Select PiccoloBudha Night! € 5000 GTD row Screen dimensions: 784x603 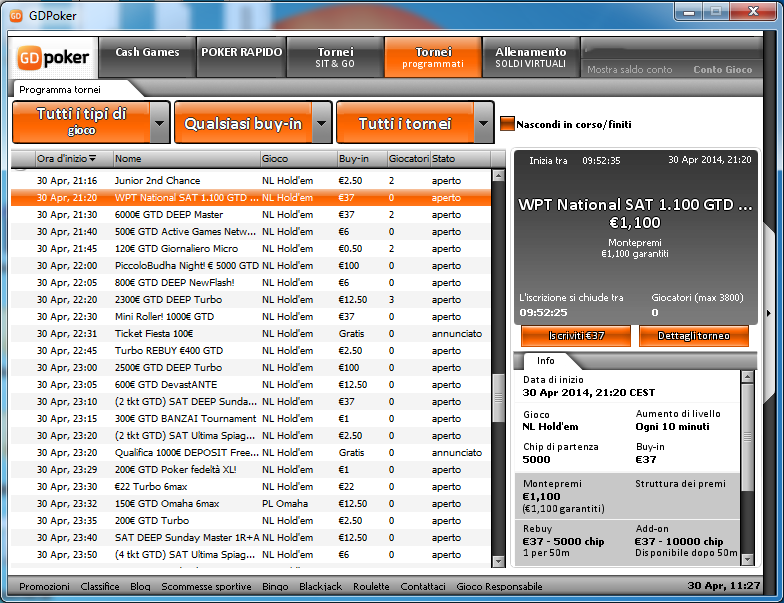(x=251, y=266)
